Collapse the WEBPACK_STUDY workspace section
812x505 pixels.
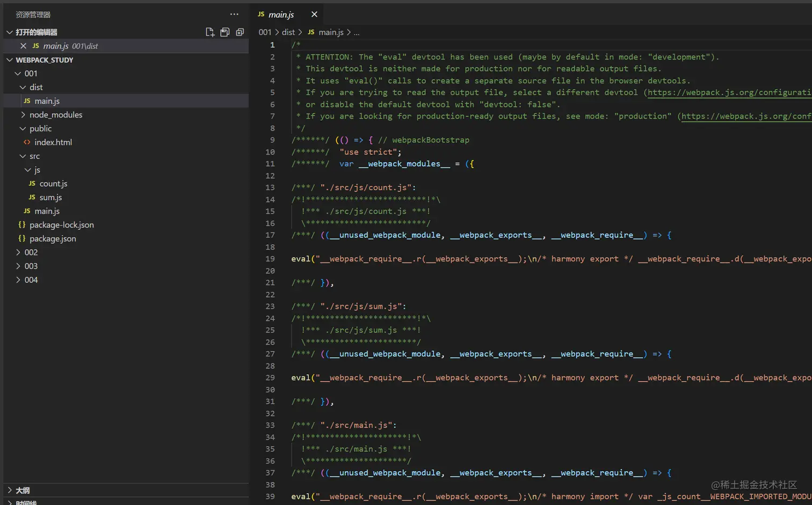44,60
